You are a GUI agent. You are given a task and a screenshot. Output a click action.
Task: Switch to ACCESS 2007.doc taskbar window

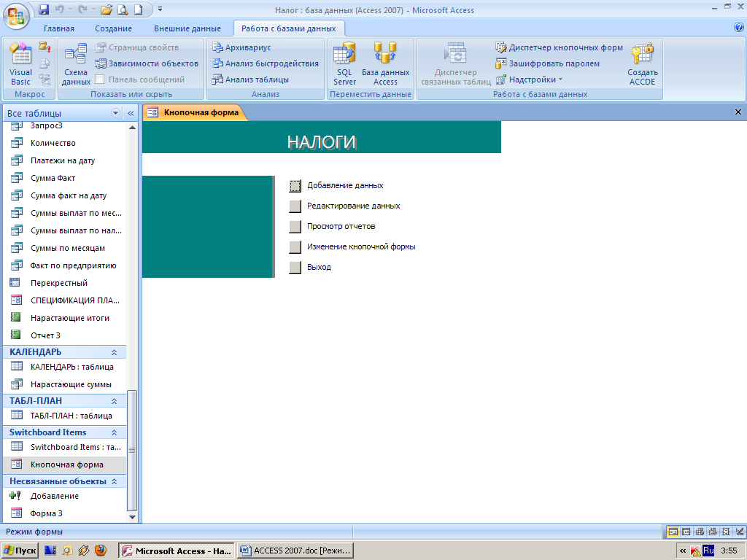point(296,551)
